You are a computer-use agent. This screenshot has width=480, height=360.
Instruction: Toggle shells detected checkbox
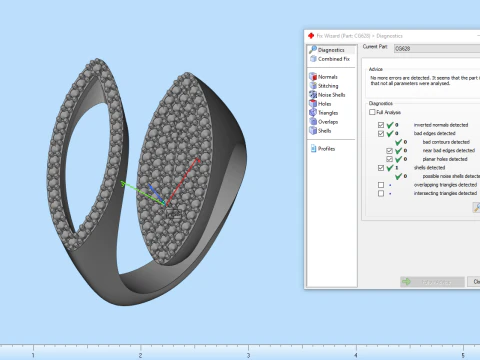click(381, 168)
